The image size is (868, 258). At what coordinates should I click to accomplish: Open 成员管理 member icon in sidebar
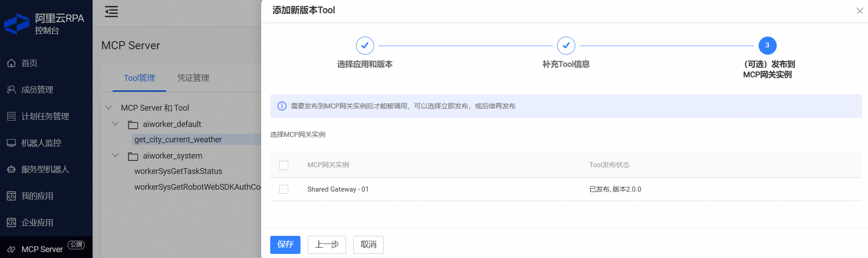[11, 89]
